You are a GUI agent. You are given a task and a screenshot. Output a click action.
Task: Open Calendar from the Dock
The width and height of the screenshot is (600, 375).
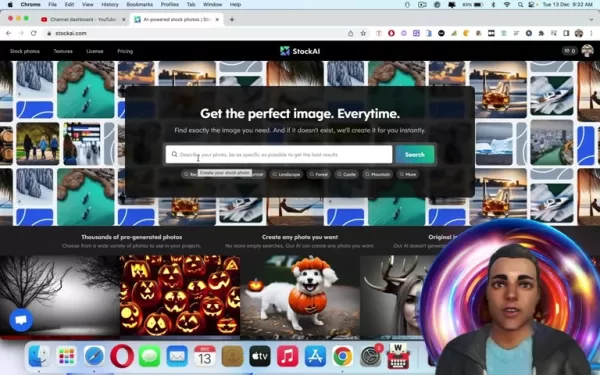point(205,356)
